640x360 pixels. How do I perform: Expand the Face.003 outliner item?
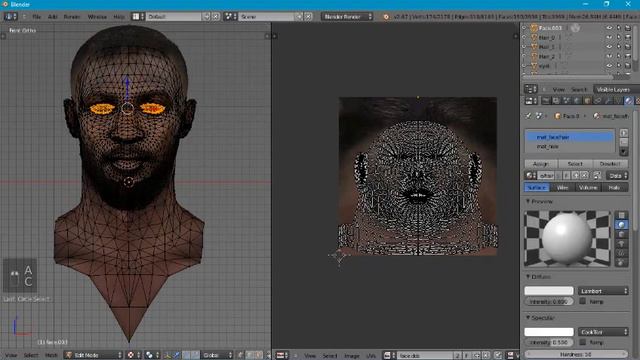coord(525,28)
